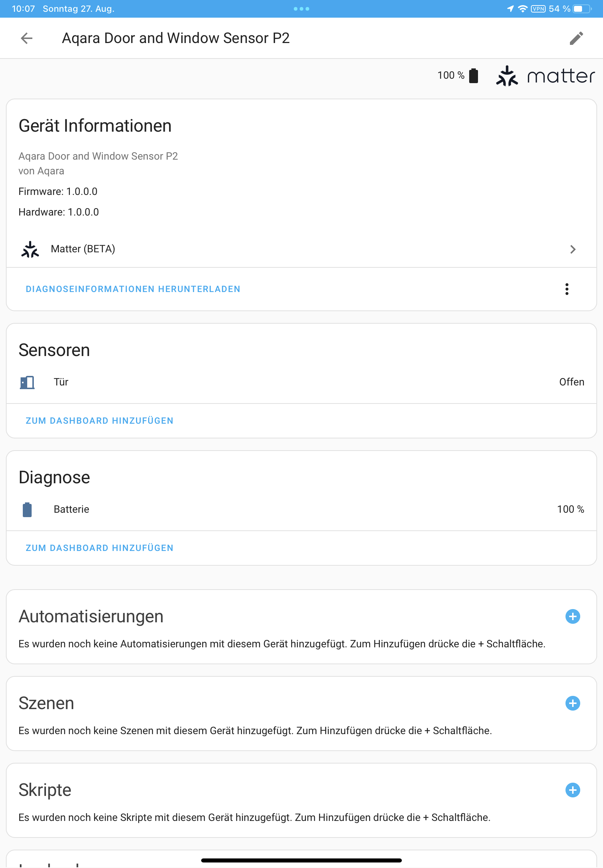Tap the Offen state of Tür
The height and width of the screenshot is (868, 603).
(571, 382)
